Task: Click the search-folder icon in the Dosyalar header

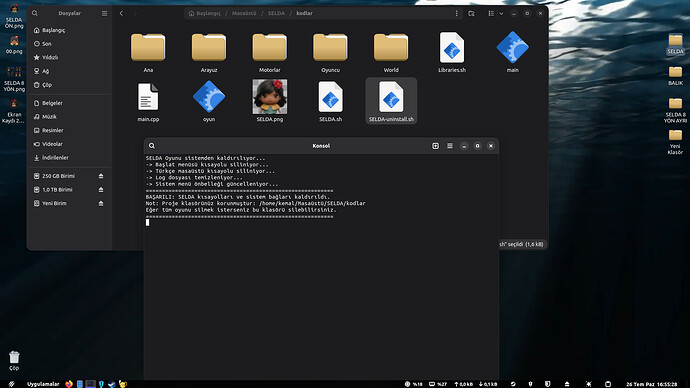Action: (471, 13)
